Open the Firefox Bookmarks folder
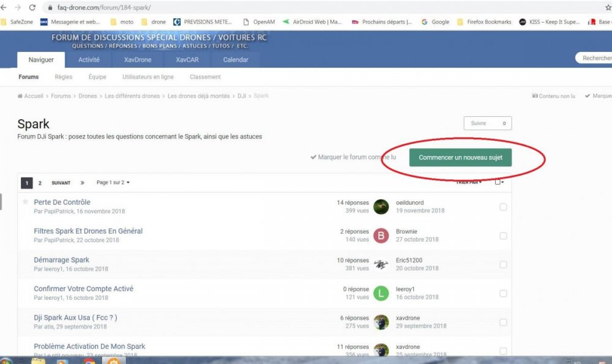The height and width of the screenshot is (364, 612). pos(484,22)
